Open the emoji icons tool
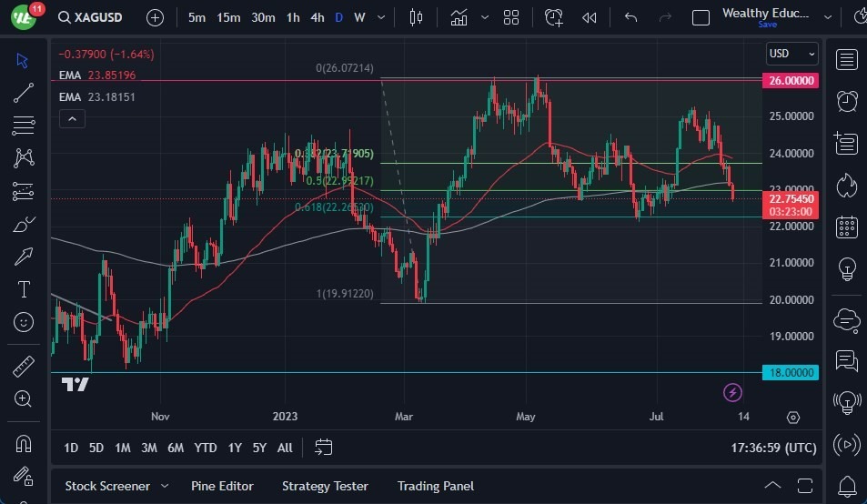The height and width of the screenshot is (504, 867). (x=24, y=321)
